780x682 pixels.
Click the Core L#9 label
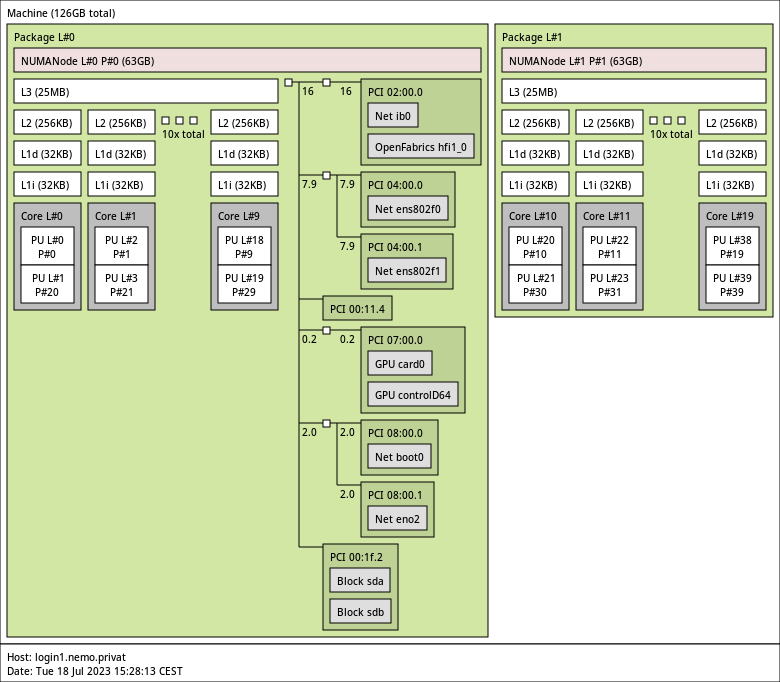tap(239, 216)
